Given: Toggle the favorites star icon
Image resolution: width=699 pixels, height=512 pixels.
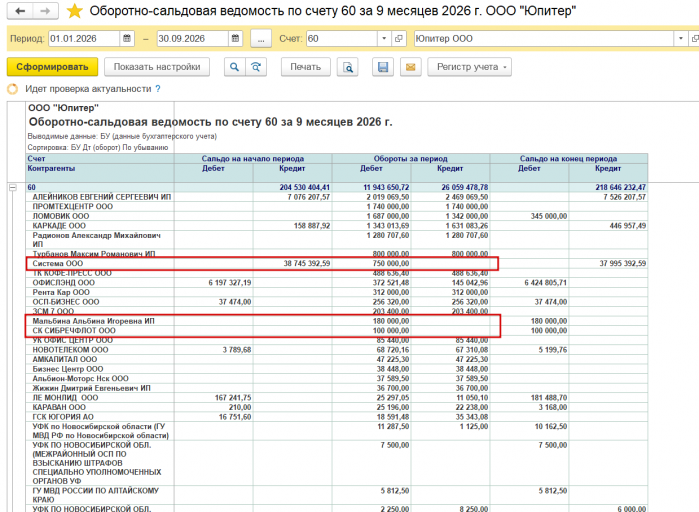Looking at the screenshot, I should (x=74, y=11).
